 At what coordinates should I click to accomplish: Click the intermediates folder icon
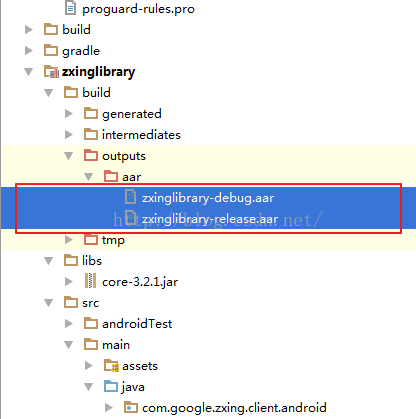[91, 134]
